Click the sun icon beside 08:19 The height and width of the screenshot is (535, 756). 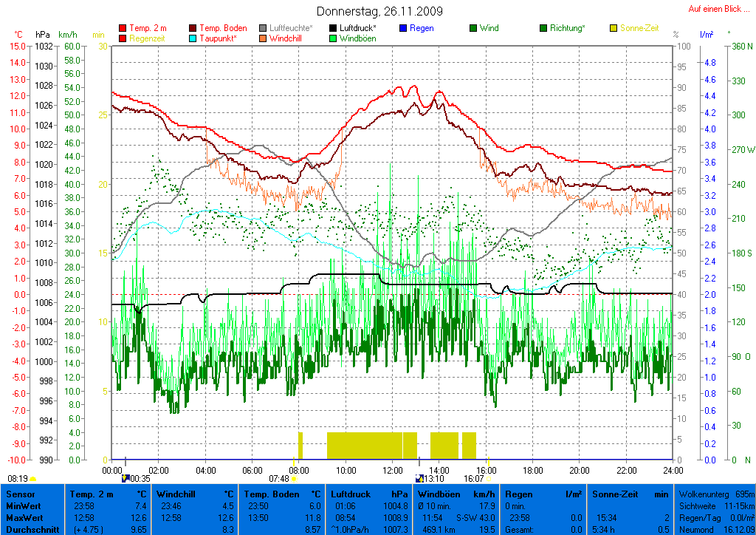(x=32, y=479)
